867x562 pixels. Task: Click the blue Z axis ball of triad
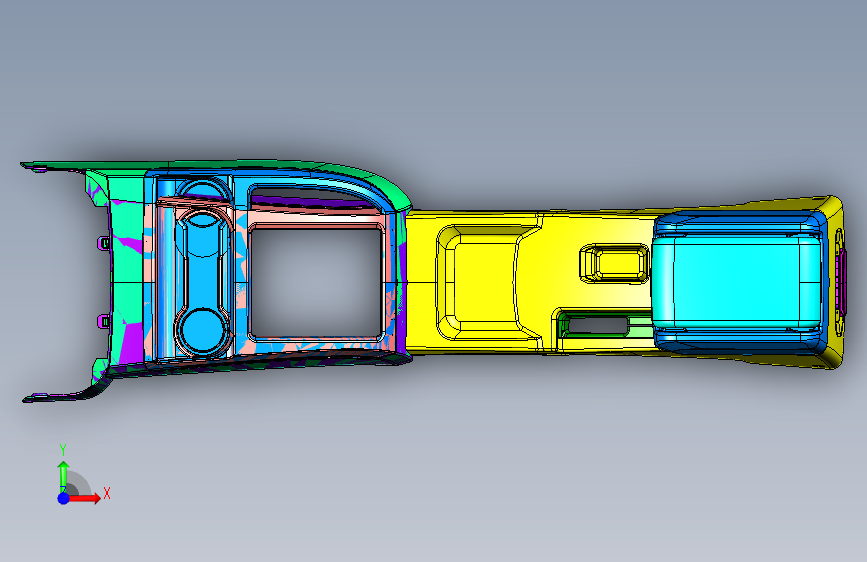pyautogui.click(x=63, y=498)
